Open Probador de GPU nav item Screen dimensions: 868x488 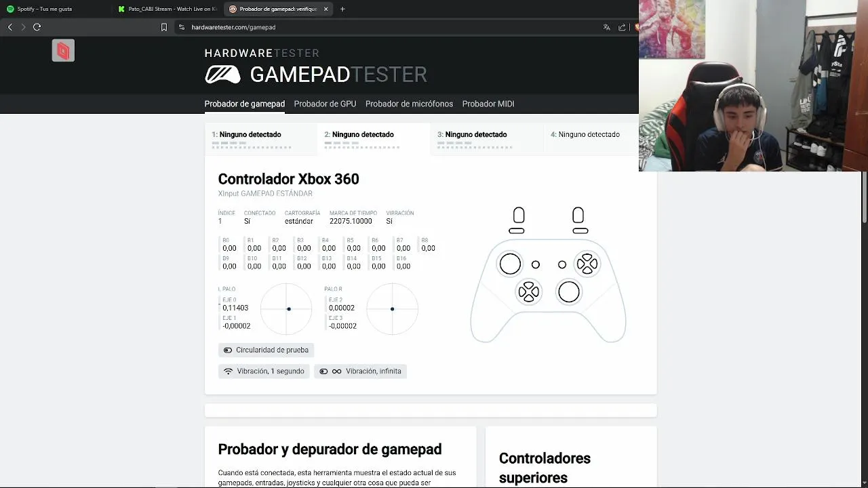[x=325, y=104]
